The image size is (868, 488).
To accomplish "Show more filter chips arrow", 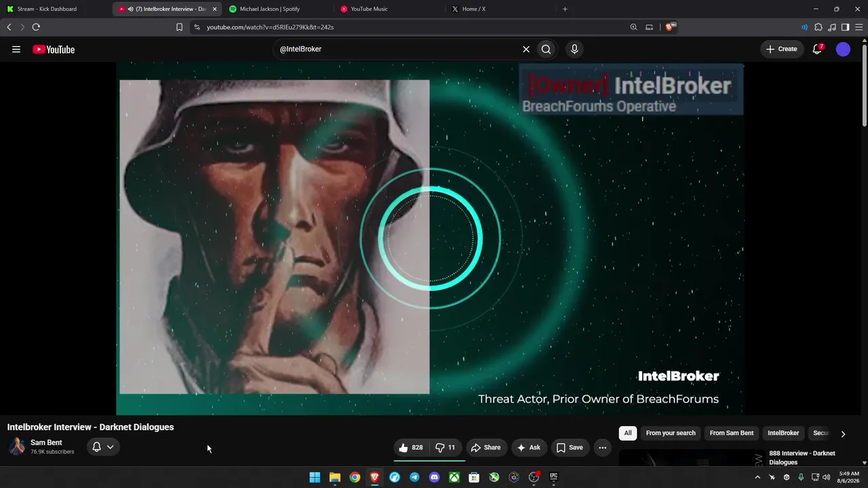I will click(x=843, y=434).
